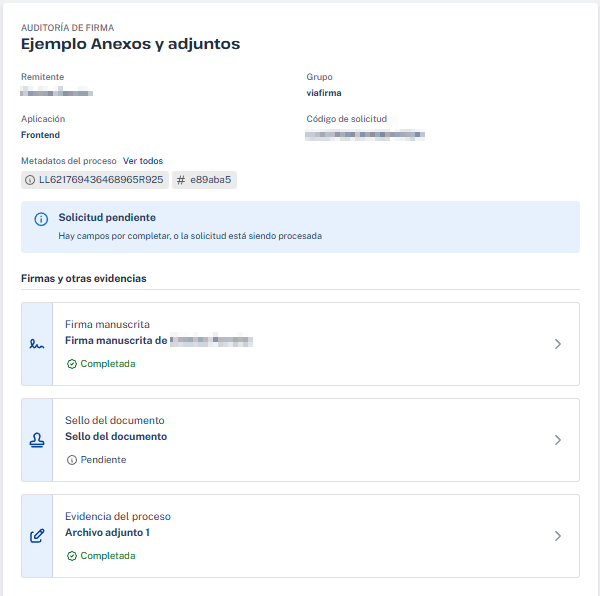The height and width of the screenshot is (596, 600).
Task: Click the Pendiente status icon under Sello del documento
Action: pyautogui.click(x=71, y=460)
